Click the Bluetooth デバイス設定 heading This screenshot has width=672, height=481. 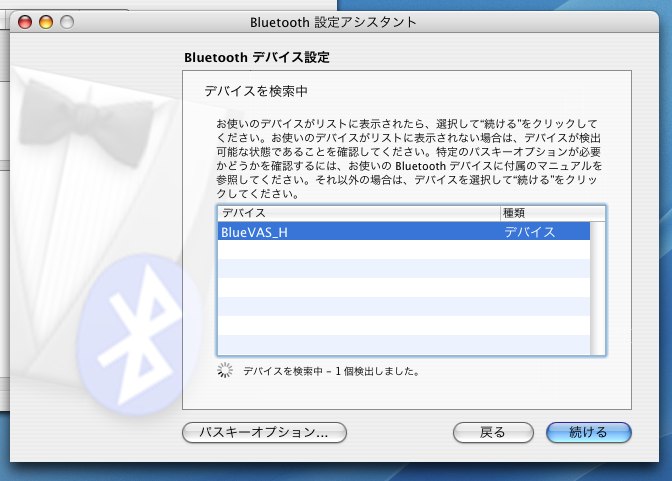pos(257,57)
